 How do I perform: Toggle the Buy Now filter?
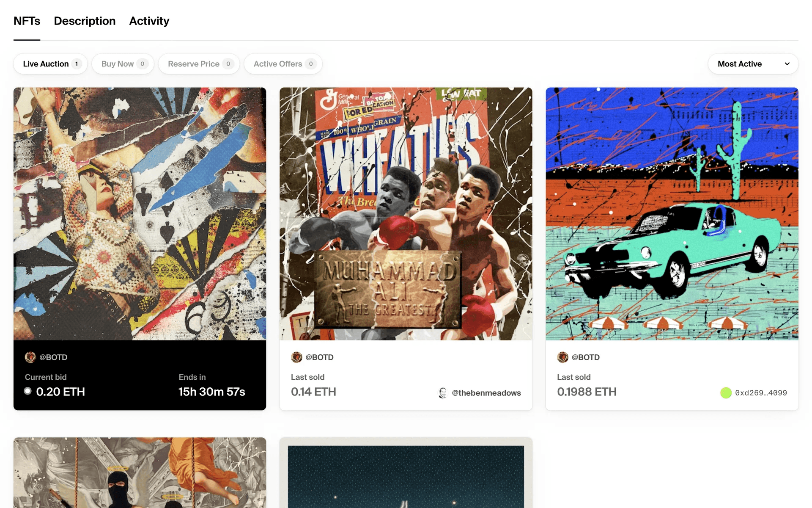click(x=123, y=64)
